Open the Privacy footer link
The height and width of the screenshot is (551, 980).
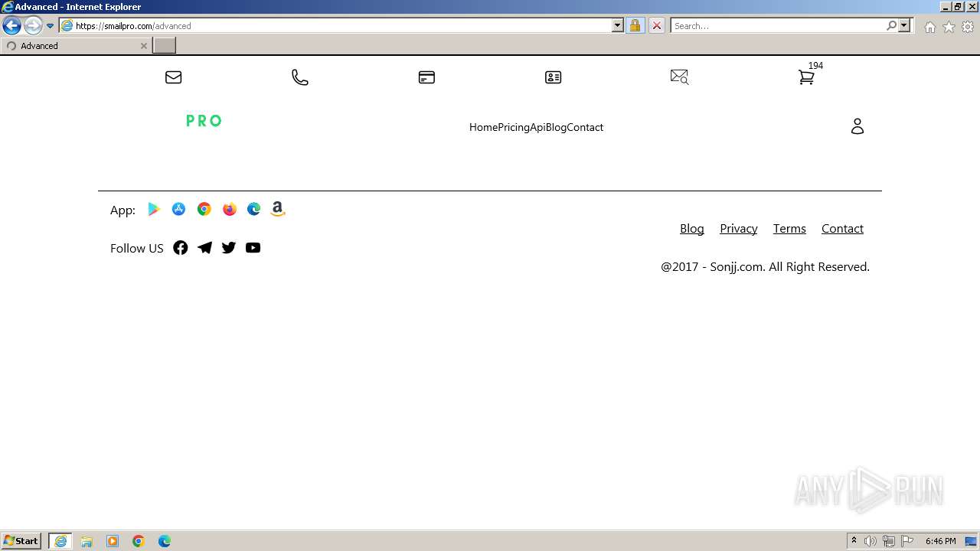point(739,229)
